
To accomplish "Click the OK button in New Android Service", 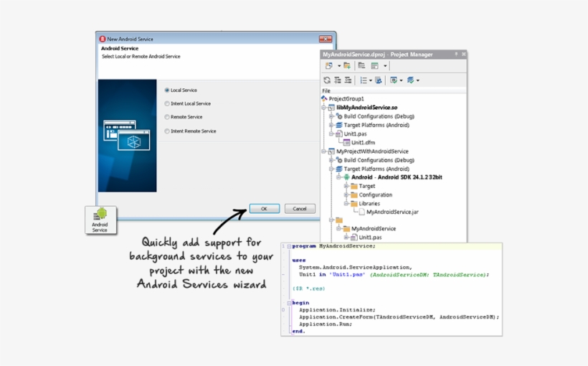I will tap(265, 209).
